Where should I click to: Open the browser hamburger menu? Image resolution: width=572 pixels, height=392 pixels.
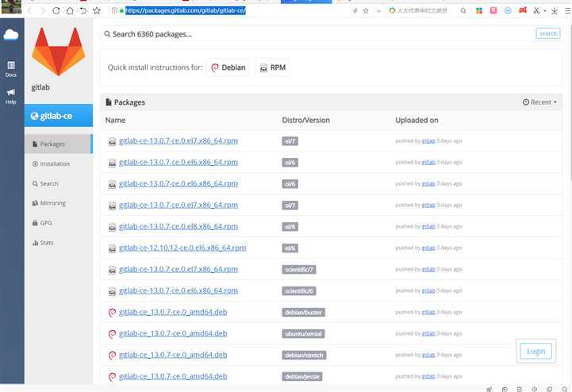pos(567,10)
